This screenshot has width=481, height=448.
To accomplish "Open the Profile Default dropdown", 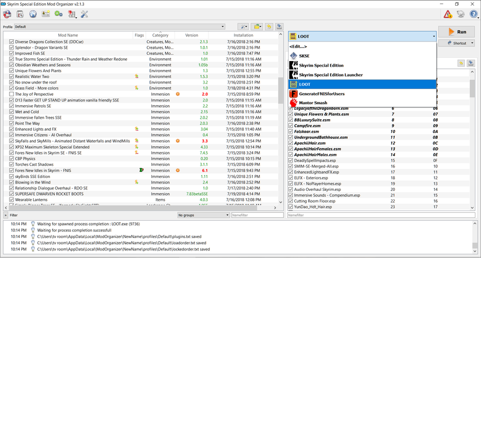I will click(119, 27).
